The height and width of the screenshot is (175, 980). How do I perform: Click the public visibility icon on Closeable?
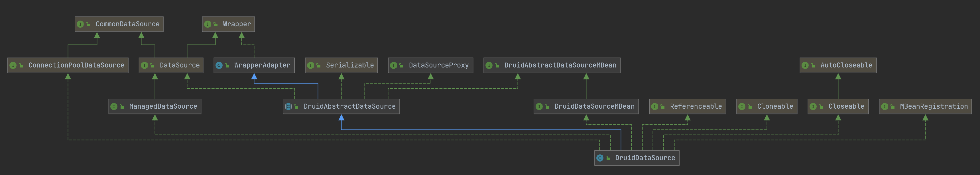(821, 107)
